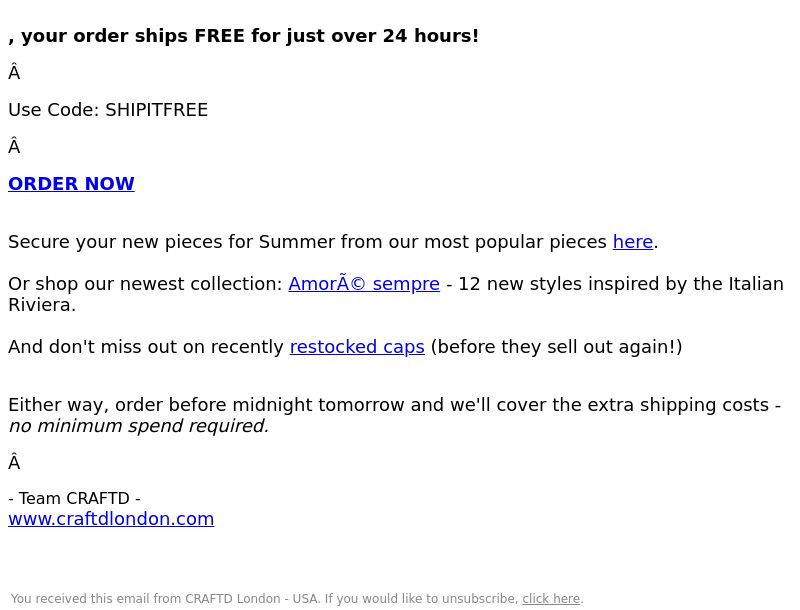This screenshot has height=610, width=800.
Task: Open the Amoré sempre collection link
Action: pos(364,284)
